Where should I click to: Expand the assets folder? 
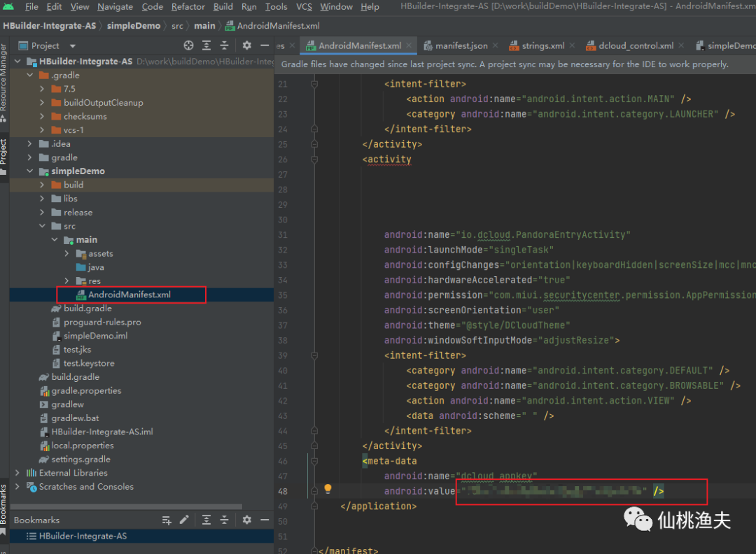pos(67,253)
